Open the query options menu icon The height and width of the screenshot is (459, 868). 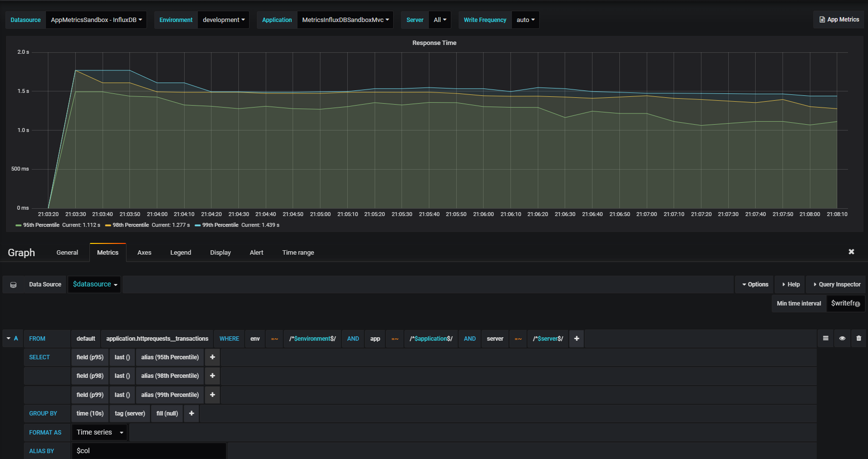pyautogui.click(x=826, y=338)
